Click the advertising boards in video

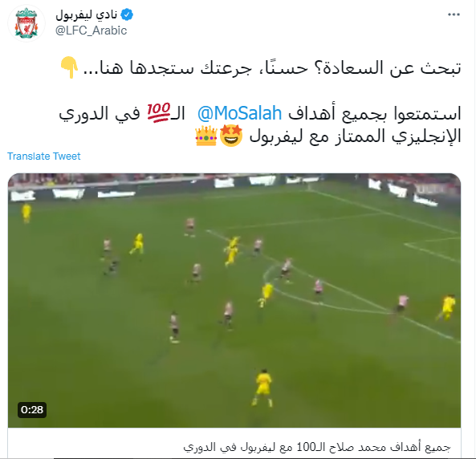(x=234, y=189)
